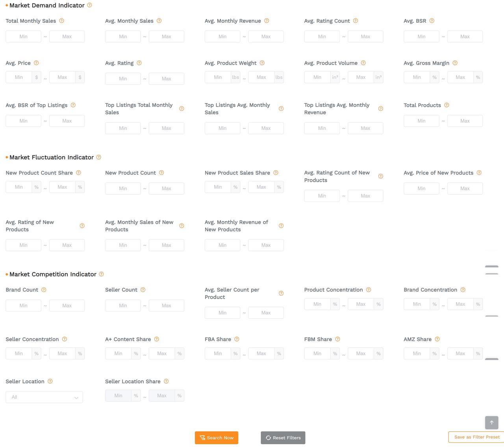Open help icon beside FBM Share
The image size is (504, 447).
337,339
